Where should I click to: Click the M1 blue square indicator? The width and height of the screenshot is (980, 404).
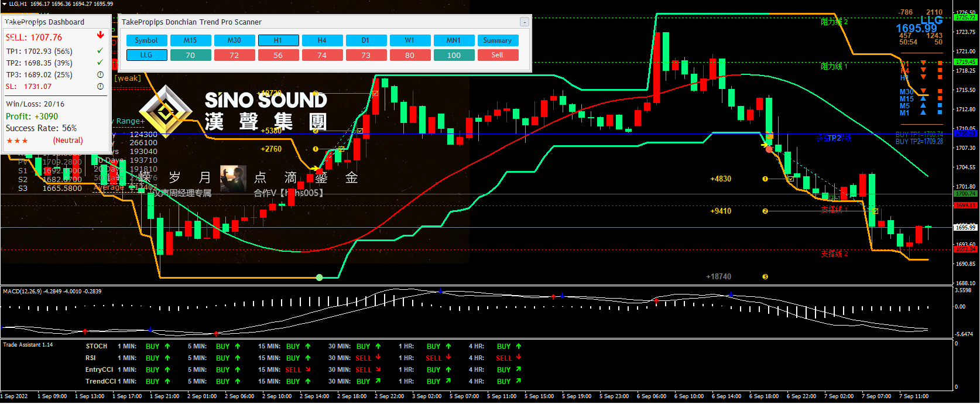coord(940,112)
